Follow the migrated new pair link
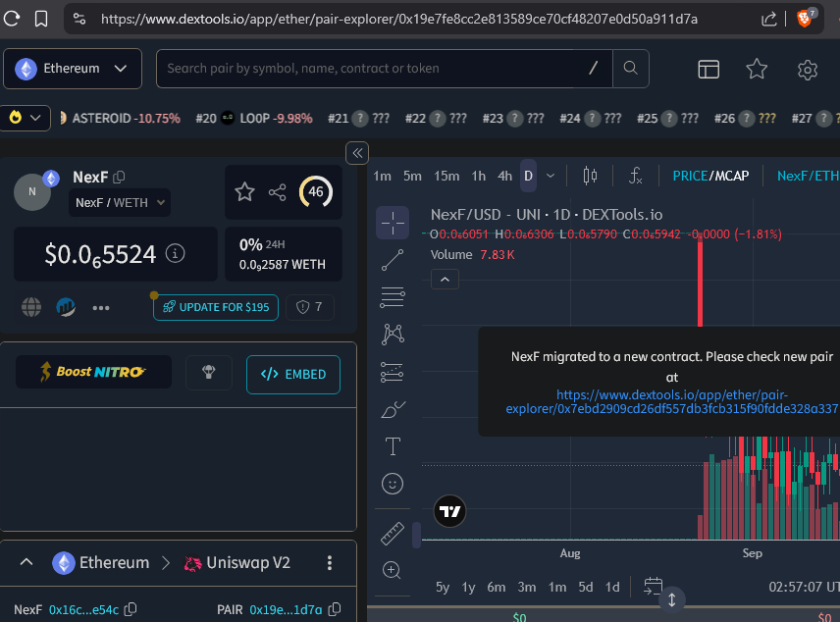This screenshot has height=622, width=840. pos(672,402)
